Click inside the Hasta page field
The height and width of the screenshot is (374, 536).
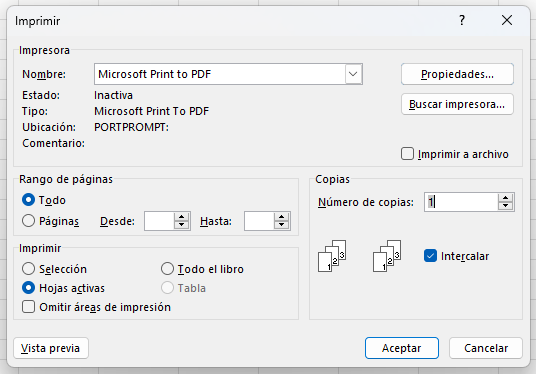pyautogui.click(x=259, y=221)
